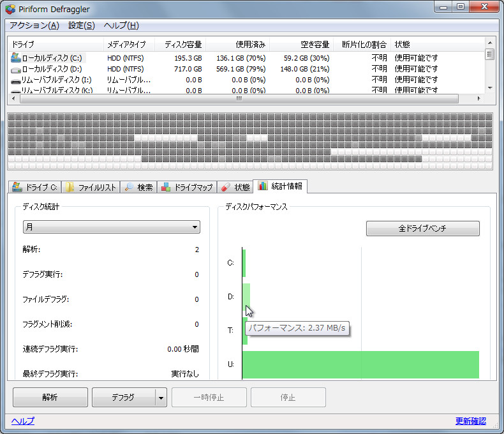Viewport: 504px width, 434px height.
Task: Click the ファイルリスト folder icon
Action: pos(70,187)
